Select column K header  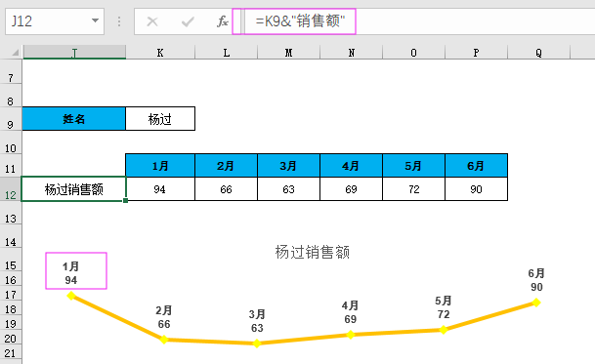click(x=160, y=53)
